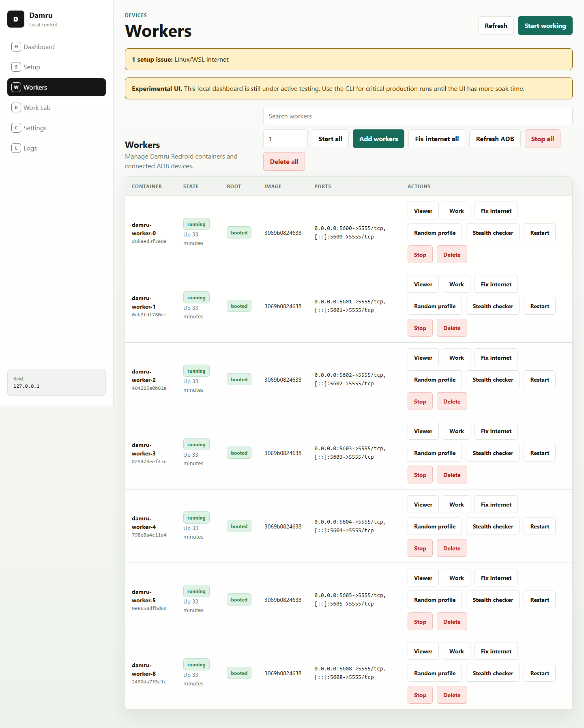
Task: Click the Delete all button
Action: point(284,161)
